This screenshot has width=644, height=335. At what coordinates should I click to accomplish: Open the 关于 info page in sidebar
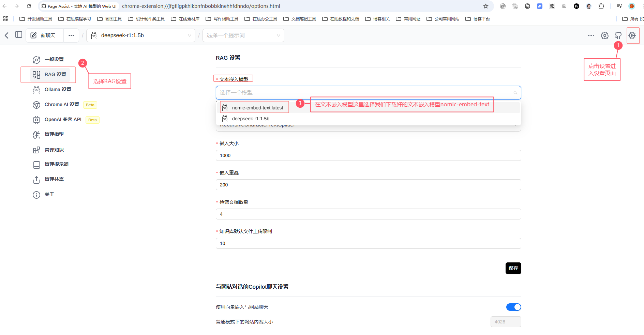pos(50,194)
